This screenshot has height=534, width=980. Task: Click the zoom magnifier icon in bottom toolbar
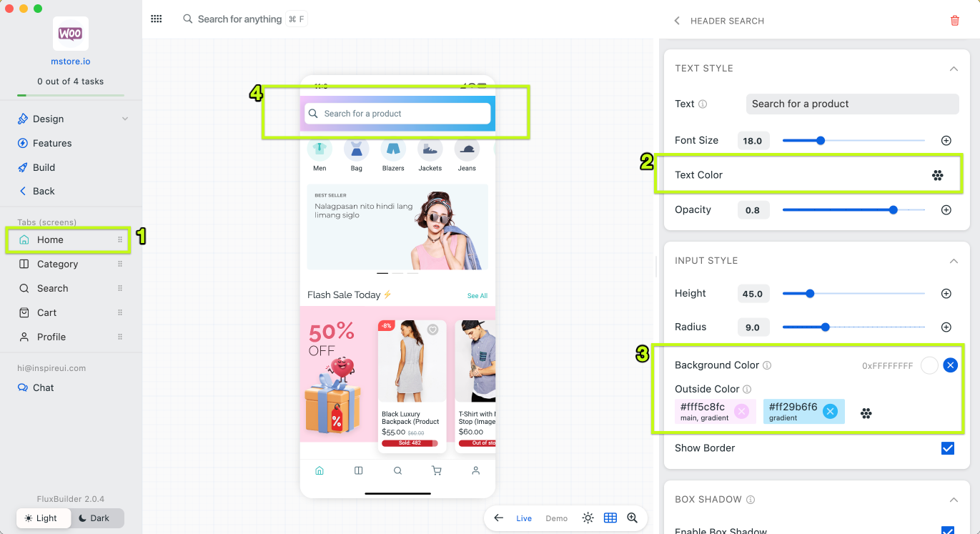point(632,518)
